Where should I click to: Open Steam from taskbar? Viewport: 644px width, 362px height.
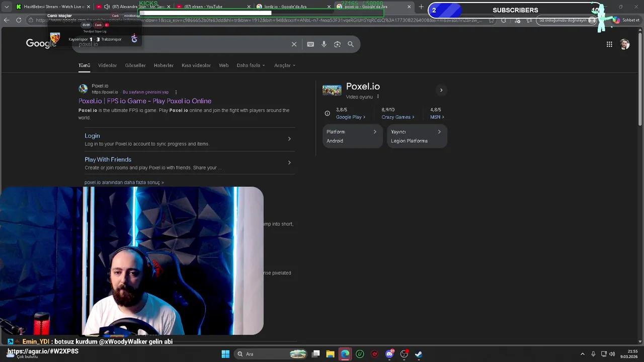point(419,354)
